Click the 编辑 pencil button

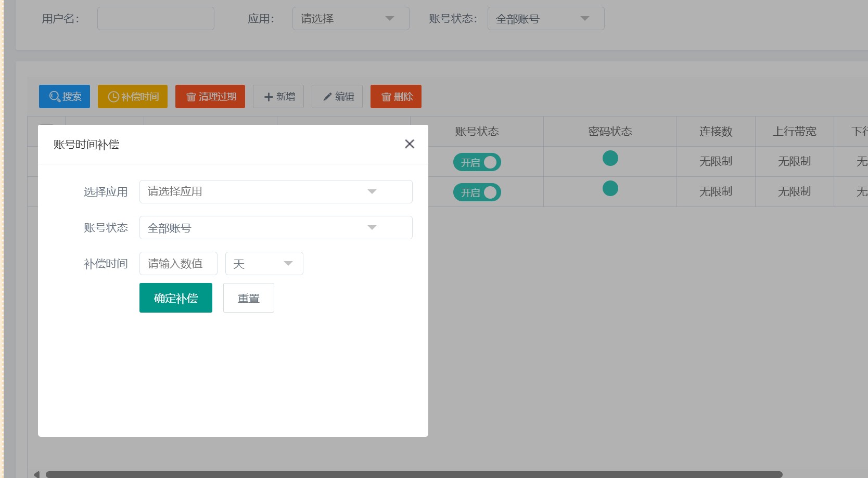(x=337, y=97)
